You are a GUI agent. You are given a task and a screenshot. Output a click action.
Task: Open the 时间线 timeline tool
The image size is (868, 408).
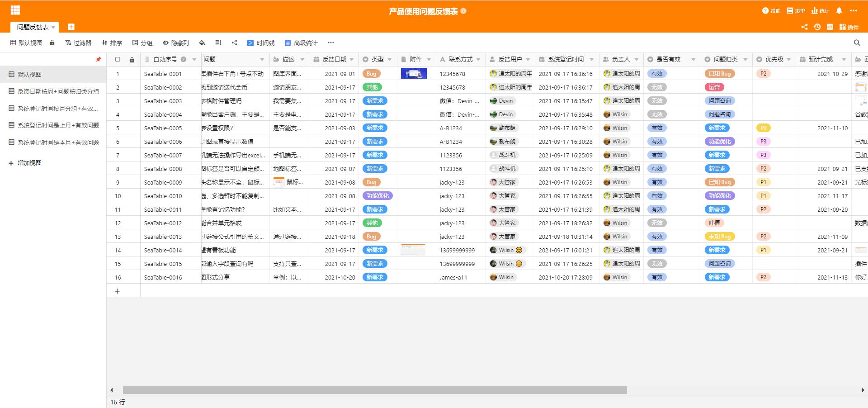261,43
